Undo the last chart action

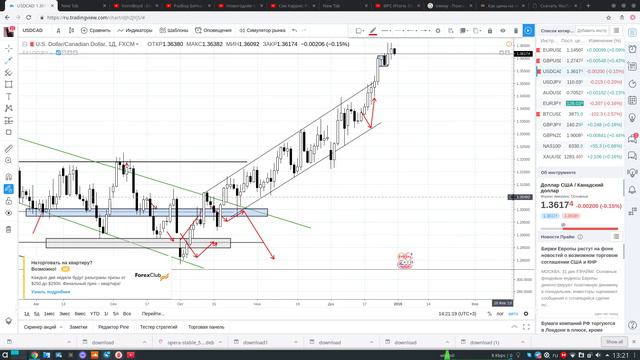click(294, 31)
